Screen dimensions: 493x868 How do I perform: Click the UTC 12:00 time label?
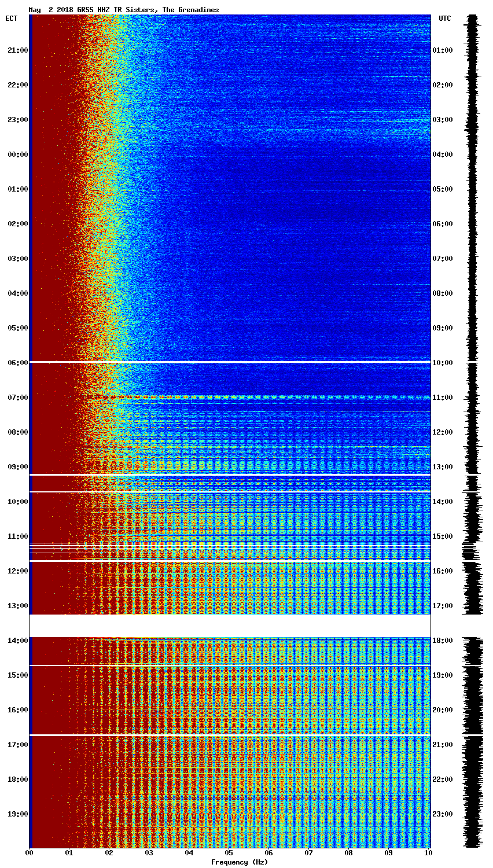(443, 432)
